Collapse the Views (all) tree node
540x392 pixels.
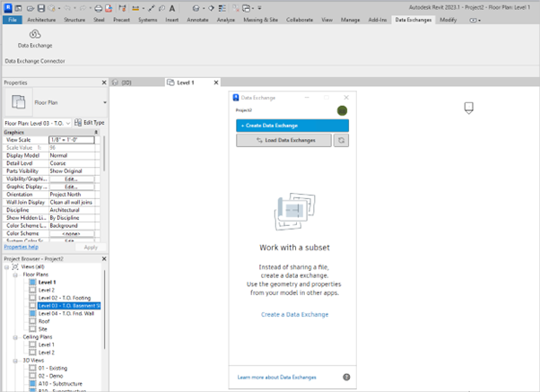pyautogui.click(x=7, y=267)
